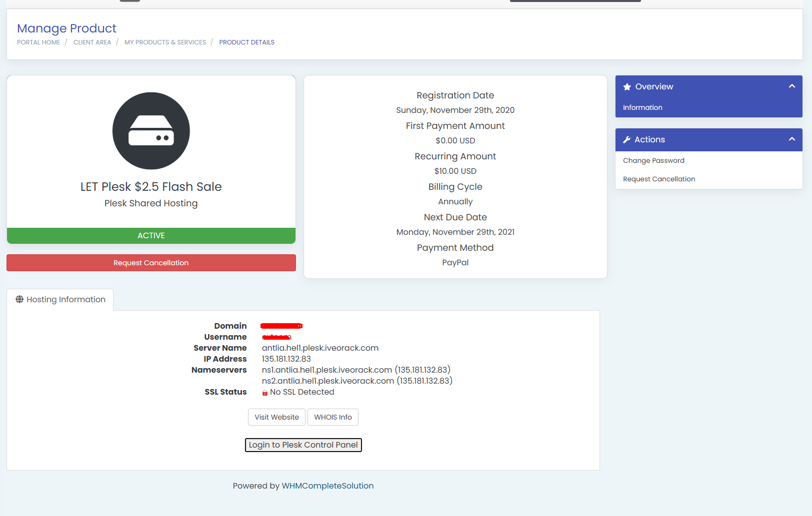
Task: Open My Products & Services breadcrumb
Action: click(x=165, y=42)
